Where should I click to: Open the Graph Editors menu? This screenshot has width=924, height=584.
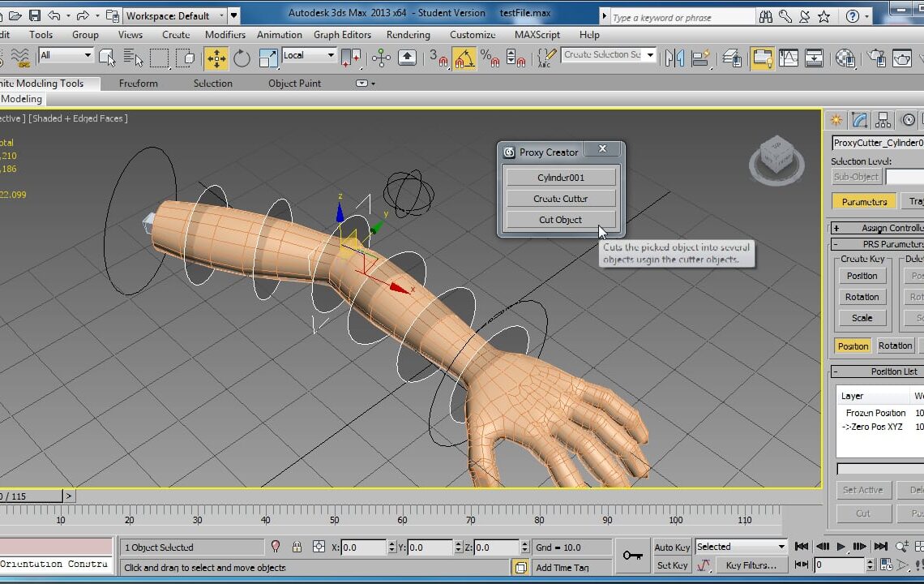342,35
